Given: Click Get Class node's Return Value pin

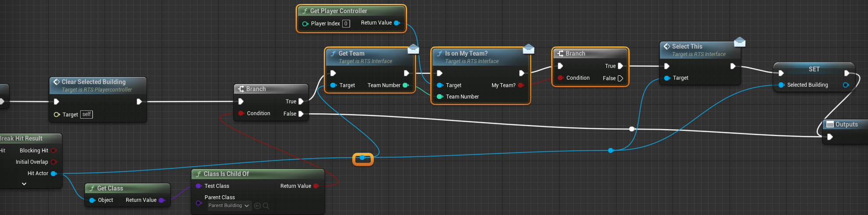Looking at the screenshot, I should [162, 200].
